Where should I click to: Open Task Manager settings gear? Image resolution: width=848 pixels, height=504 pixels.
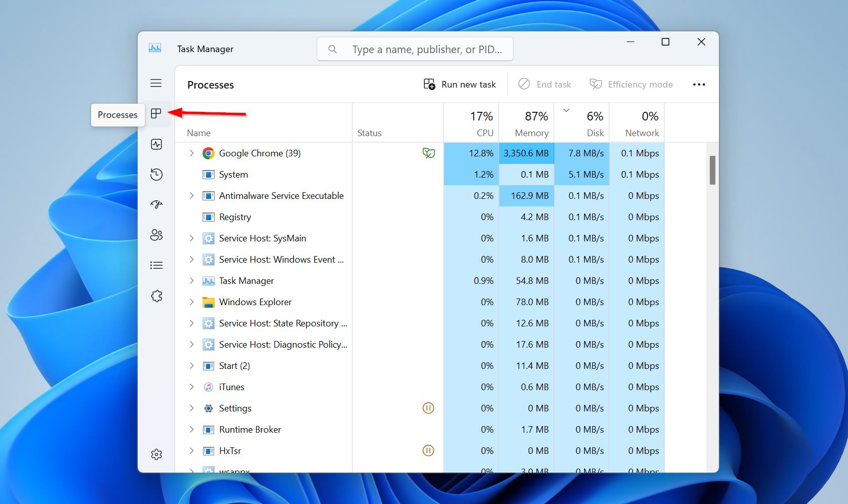[x=156, y=454]
